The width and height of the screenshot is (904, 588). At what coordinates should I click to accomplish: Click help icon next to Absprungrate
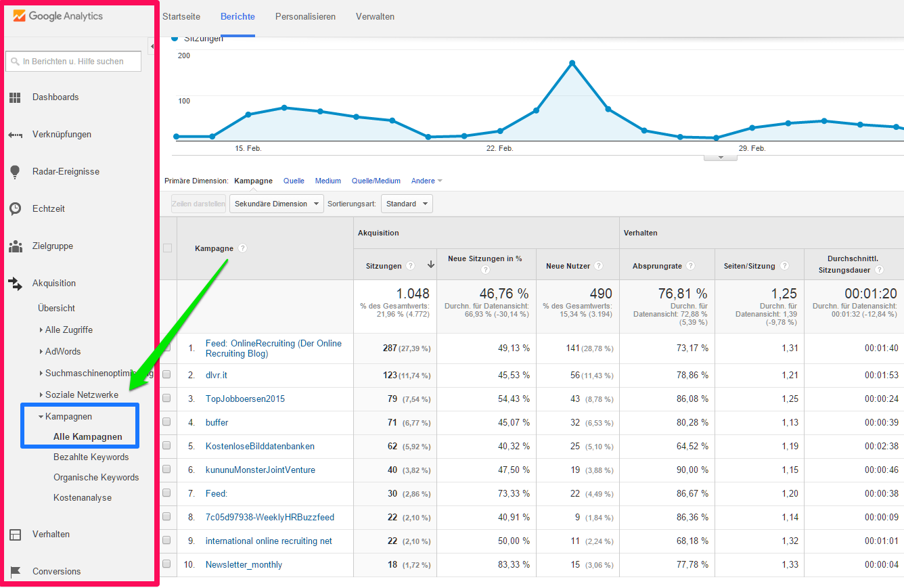pyautogui.click(x=690, y=266)
